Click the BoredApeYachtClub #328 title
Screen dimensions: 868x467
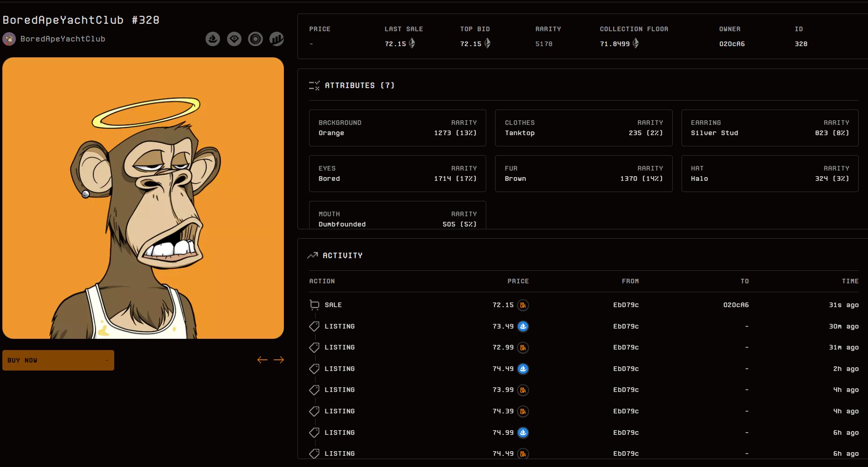pos(81,20)
